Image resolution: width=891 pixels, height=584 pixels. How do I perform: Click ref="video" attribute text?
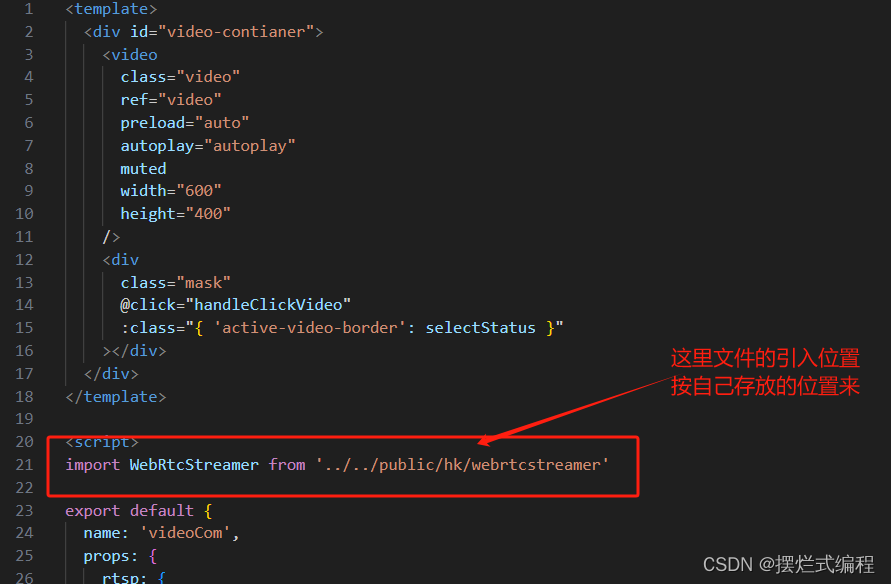click(x=171, y=100)
